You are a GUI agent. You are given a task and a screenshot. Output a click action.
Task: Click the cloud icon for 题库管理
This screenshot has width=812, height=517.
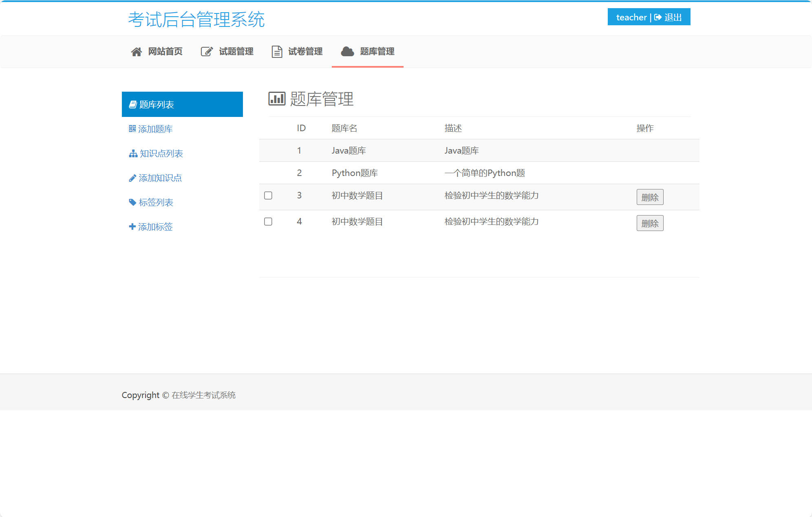[347, 51]
